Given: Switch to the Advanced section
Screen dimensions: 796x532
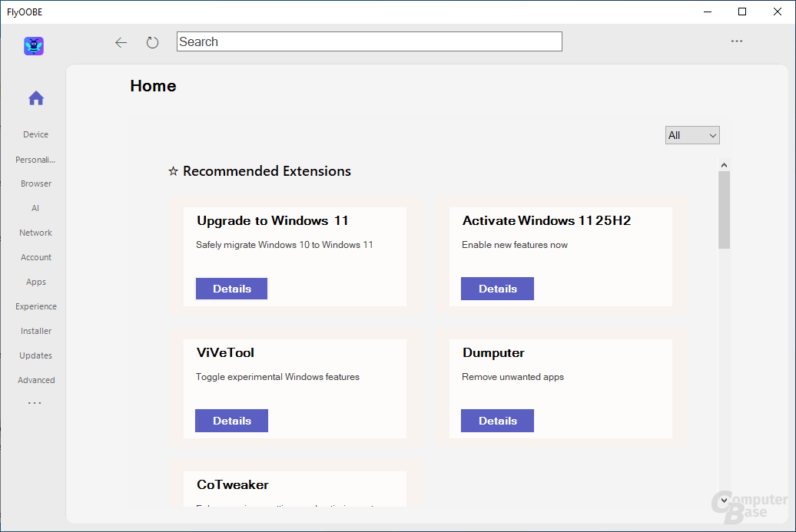Looking at the screenshot, I should pyautogui.click(x=35, y=379).
